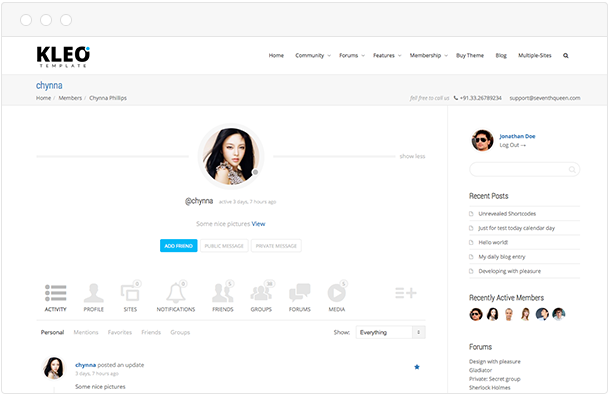
Task: Open the Friends icon
Action: pyautogui.click(x=223, y=292)
